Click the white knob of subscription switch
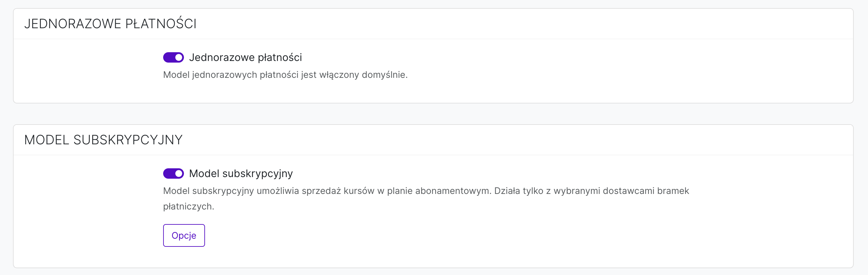The width and height of the screenshot is (868, 275). 179,173
